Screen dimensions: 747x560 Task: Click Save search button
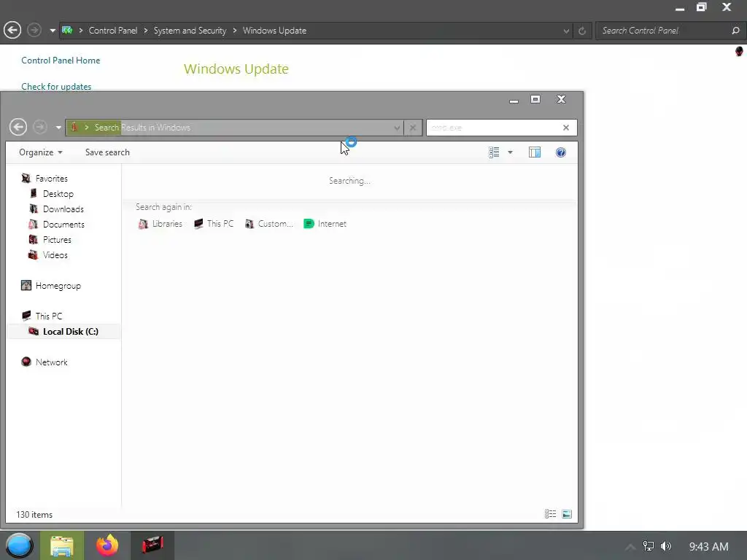click(x=107, y=152)
